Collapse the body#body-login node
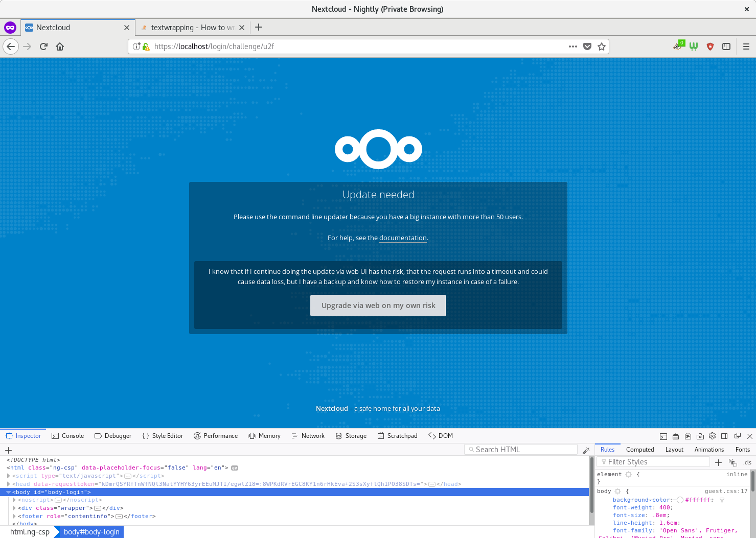Screen dimensions: 756x538 pos(9,492)
